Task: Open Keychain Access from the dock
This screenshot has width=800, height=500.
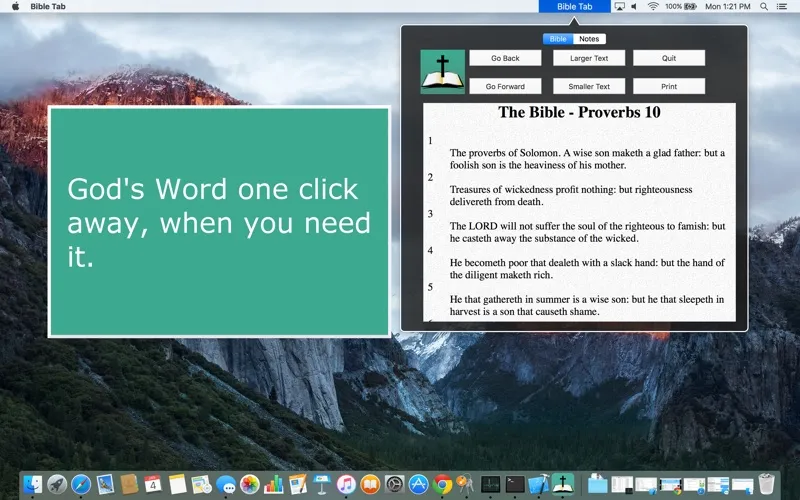Action: 465,484
